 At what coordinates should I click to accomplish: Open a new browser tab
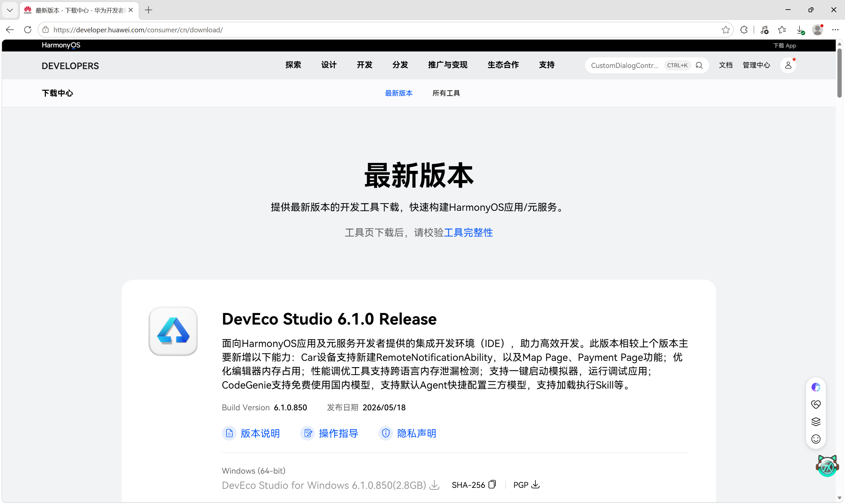[149, 10]
